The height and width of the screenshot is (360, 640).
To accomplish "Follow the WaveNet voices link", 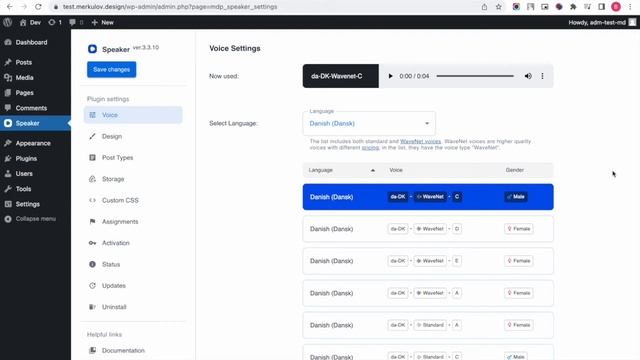I will tap(420, 141).
